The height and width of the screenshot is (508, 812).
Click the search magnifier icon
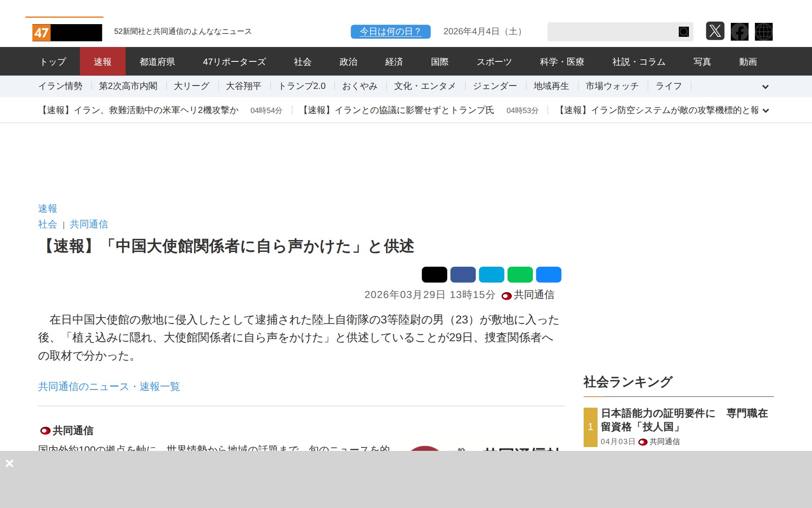(683, 32)
